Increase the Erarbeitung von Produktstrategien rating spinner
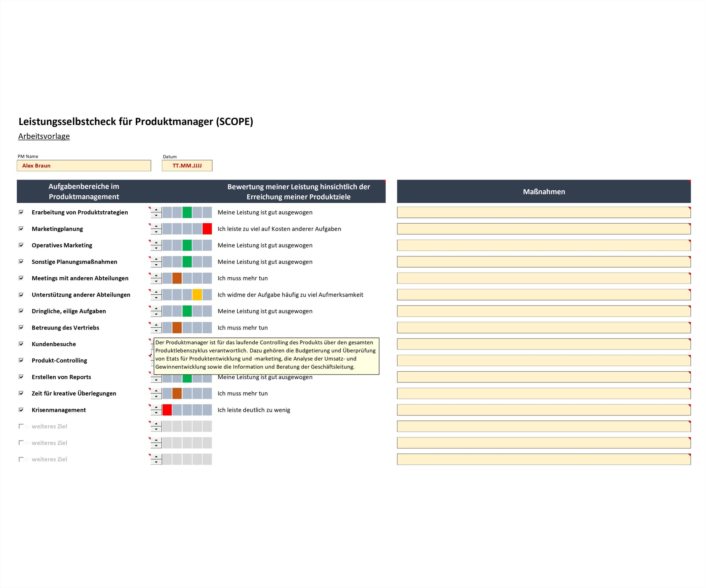 pyautogui.click(x=156, y=210)
